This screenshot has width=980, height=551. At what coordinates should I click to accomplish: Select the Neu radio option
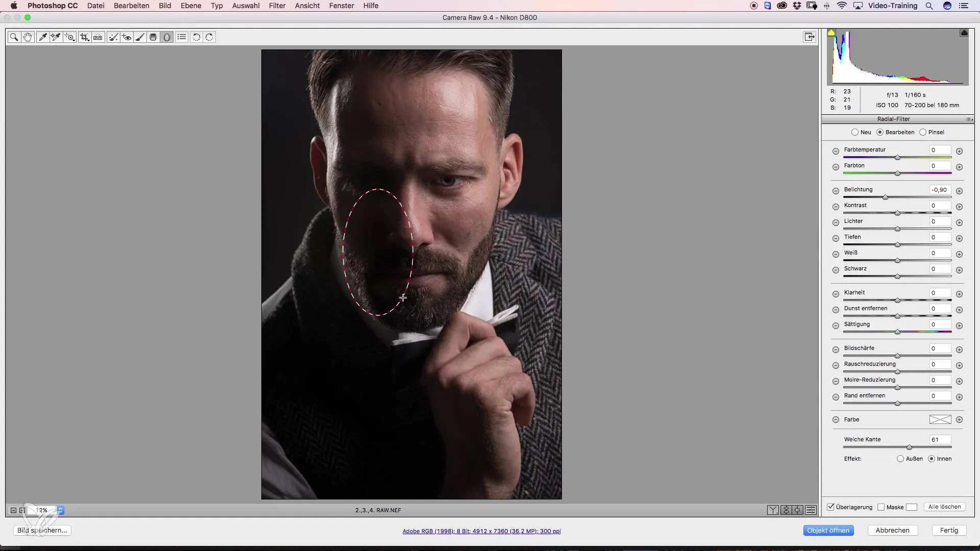[x=855, y=132]
